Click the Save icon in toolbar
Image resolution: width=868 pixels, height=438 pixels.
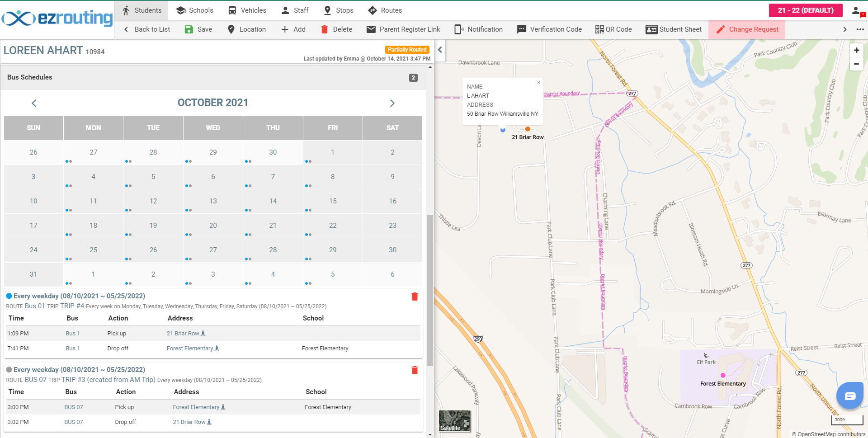[189, 29]
